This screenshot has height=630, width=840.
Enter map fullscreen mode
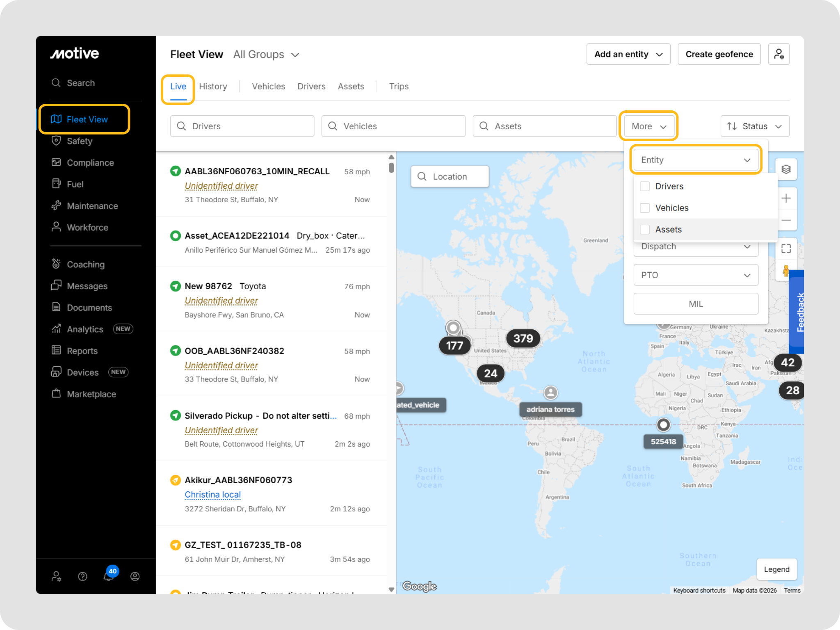785,249
